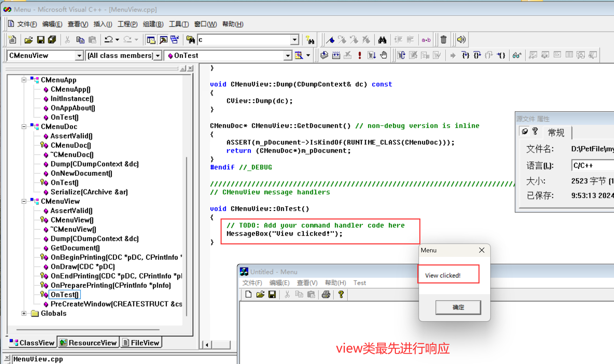Click the New Text File toolbar icon
Viewport: 614px width, 364px height.
coord(12,40)
